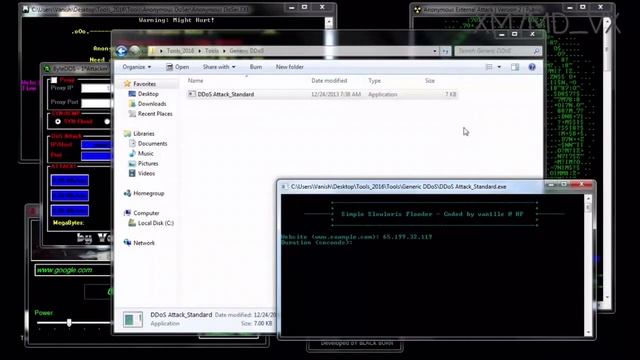This screenshot has height=360, width=640.
Task: Toggle the Proxy checkbox in ByteDDOS window
Action: click(x=54, y=80)
